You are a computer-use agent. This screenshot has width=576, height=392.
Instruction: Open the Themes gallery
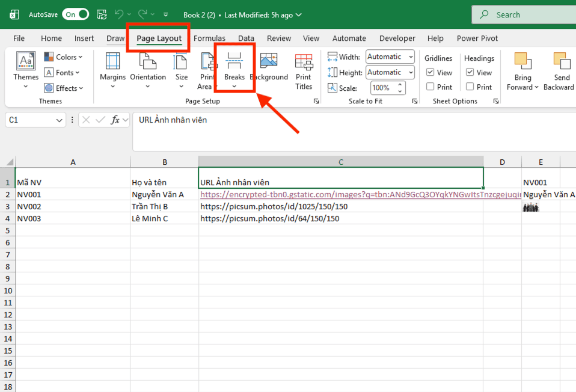click(26, 70)
